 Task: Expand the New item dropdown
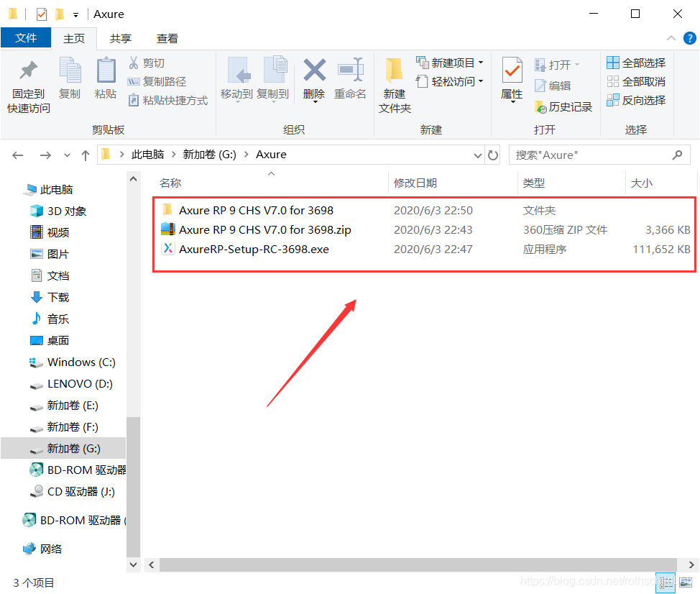coord(481,63)
